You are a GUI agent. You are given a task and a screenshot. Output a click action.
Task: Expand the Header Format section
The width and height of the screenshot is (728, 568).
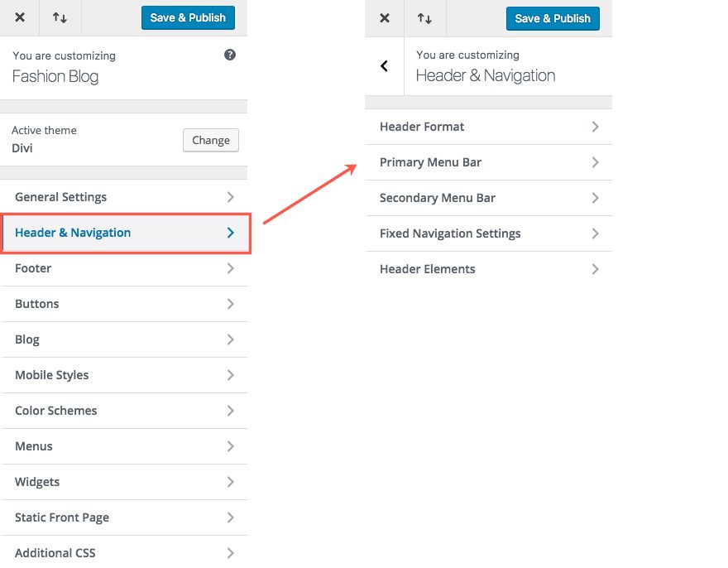pos(489,127)
